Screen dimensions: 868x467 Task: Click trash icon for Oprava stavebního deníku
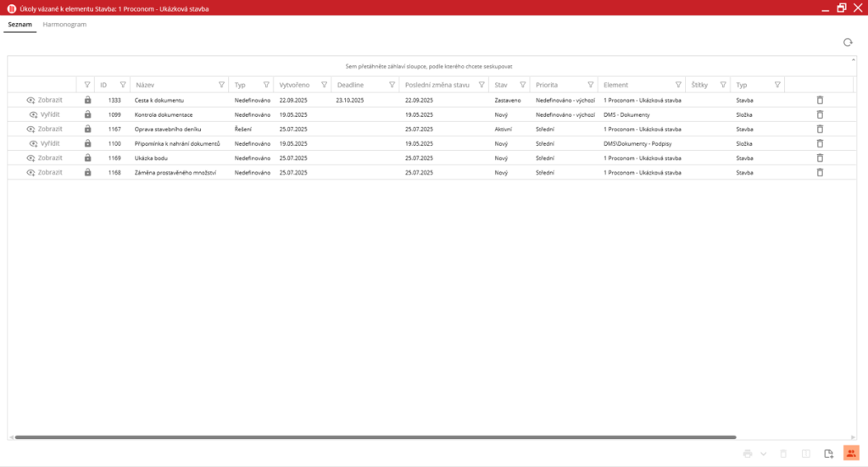click(x=819, y=129)
